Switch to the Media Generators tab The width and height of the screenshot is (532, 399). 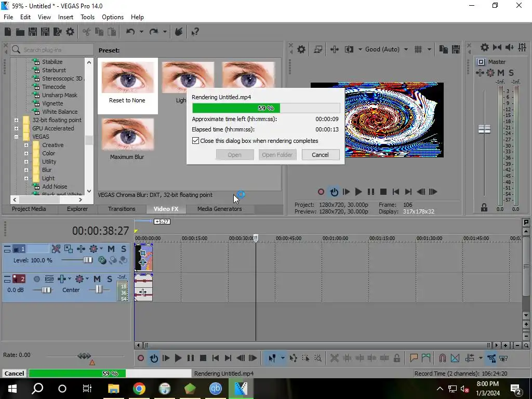tap(220, 209)
